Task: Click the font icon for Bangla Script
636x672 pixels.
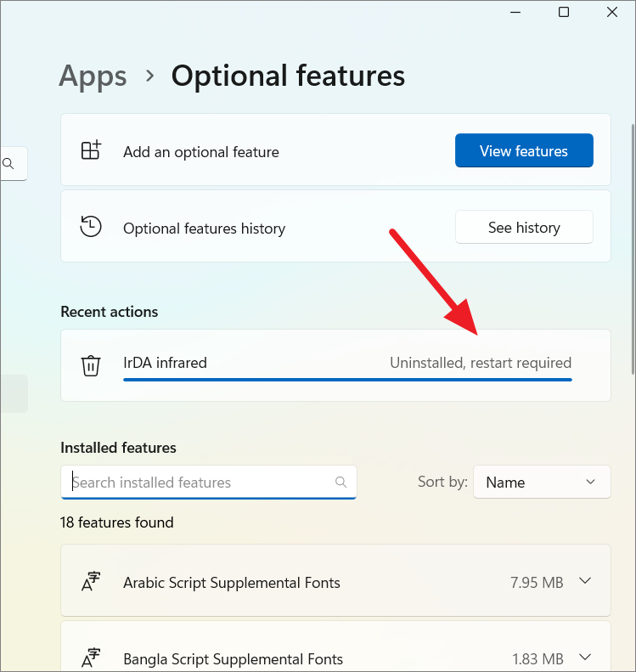Action: [91, 658]
